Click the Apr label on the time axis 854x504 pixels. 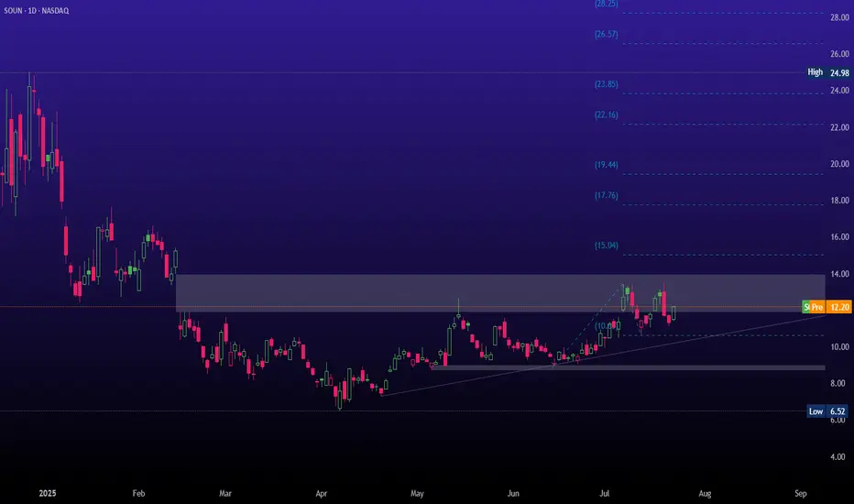[322, 494]
